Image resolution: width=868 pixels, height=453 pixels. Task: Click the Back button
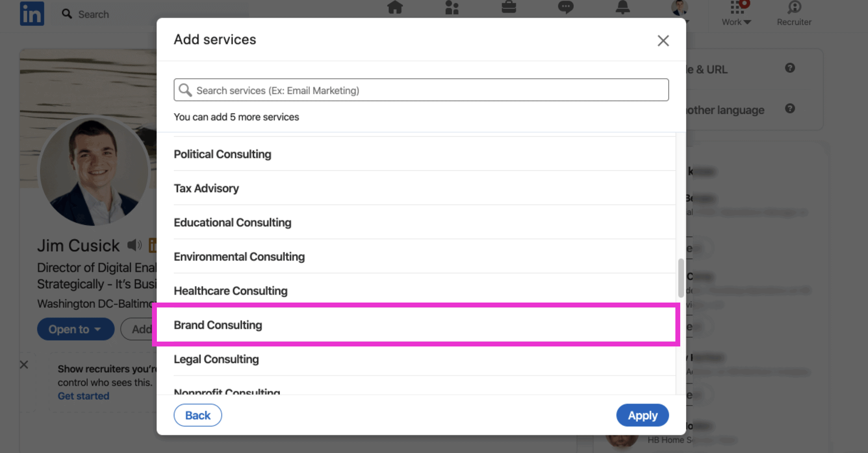pos(198,415)
